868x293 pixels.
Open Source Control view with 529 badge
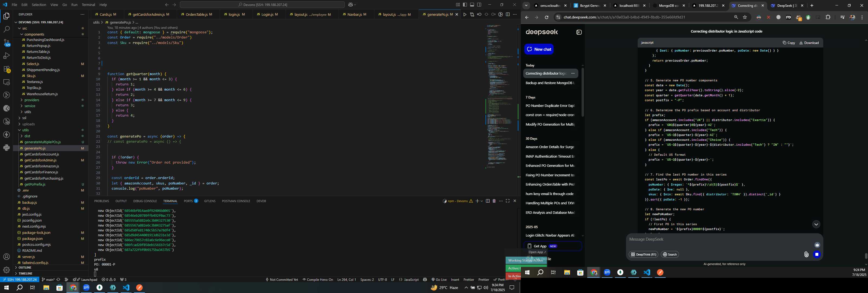click(7, 43)
